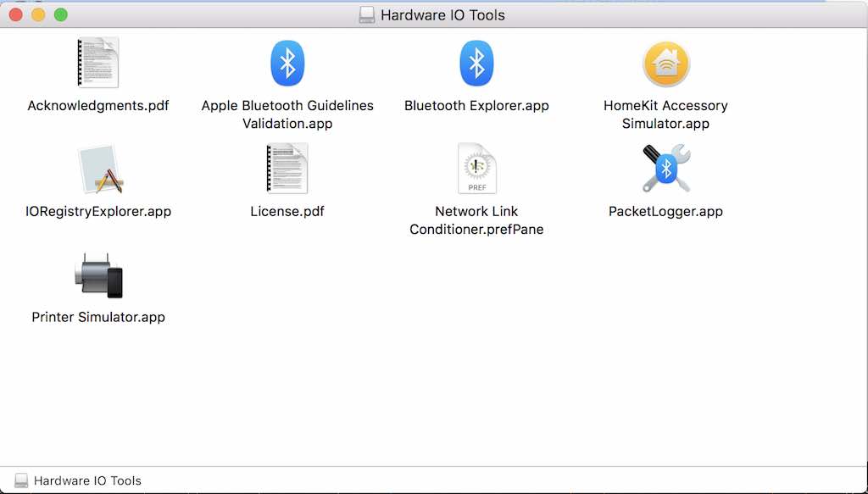Select the Acknowledgments.pdf document icon
The image size is (868, 494).
tap(98, 63)
